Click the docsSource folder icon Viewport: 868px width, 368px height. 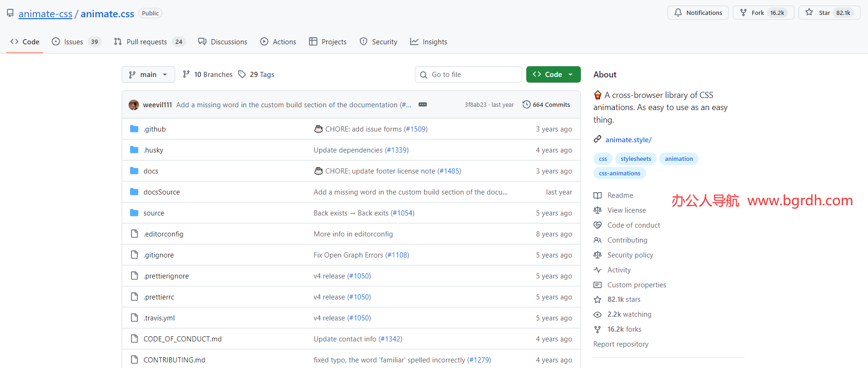coord(134,192)
